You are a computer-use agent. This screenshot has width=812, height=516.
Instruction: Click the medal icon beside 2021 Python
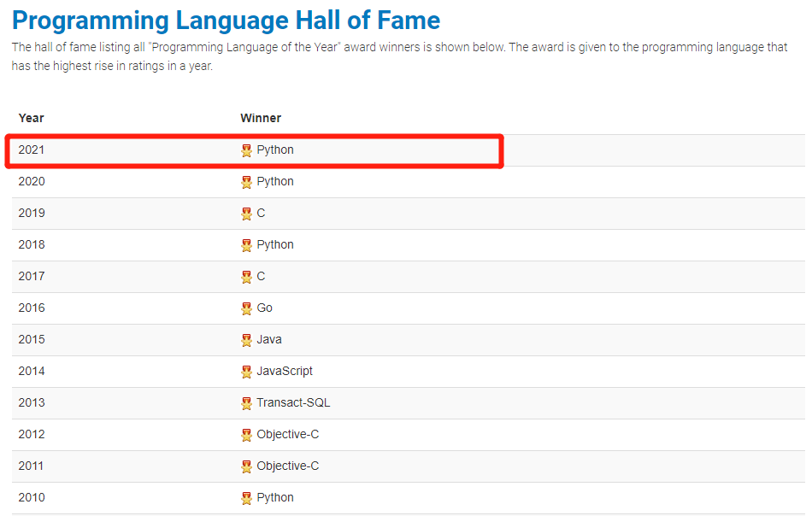(246, 150)
